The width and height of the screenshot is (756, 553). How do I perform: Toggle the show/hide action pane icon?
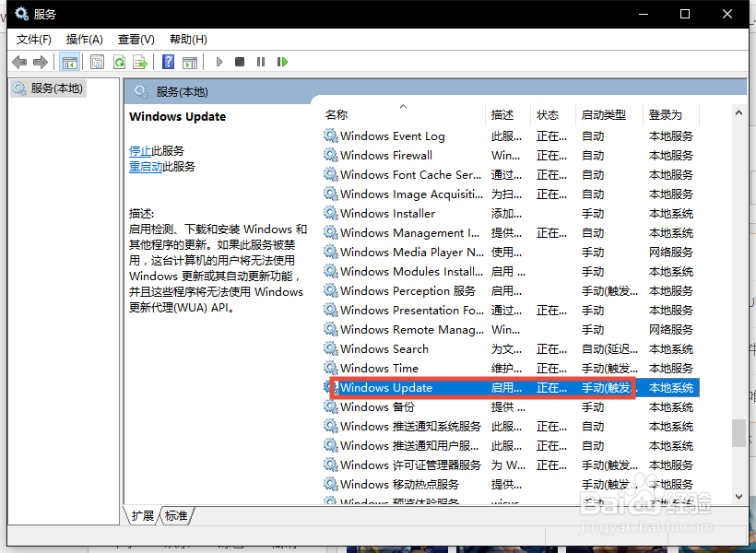click(x=190, y=62)
